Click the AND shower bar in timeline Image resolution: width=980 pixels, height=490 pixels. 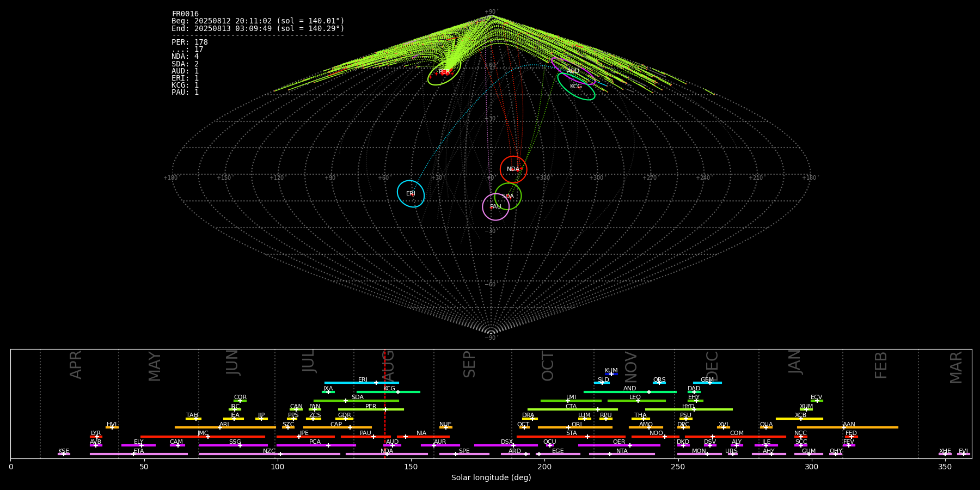(x=630, y=391)
